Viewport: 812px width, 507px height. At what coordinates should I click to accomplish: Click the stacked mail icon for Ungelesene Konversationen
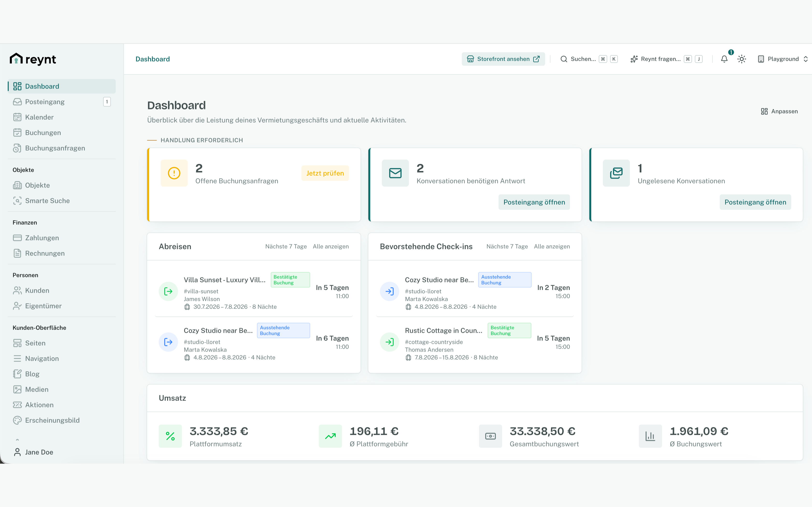[x=616, y=173]
